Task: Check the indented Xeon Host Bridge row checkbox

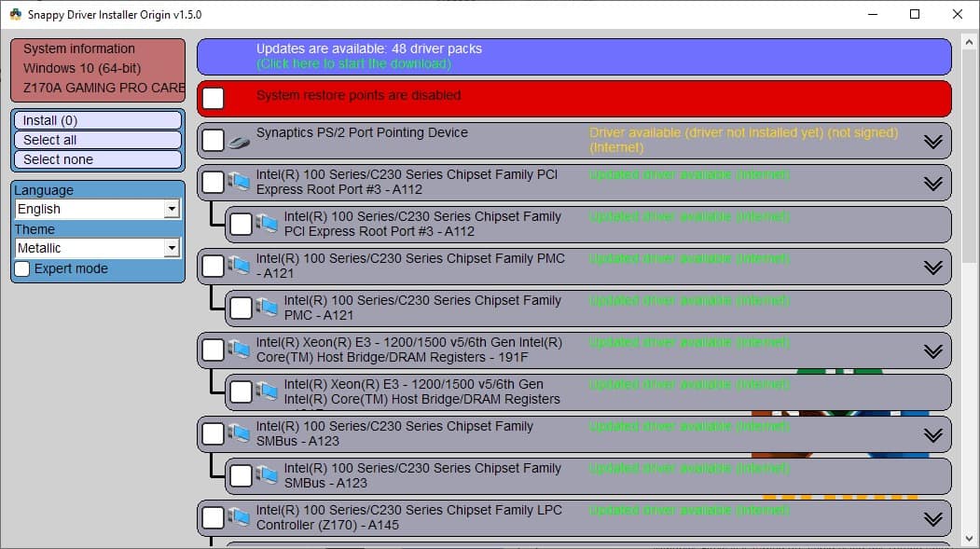Action: pyautogui.click(x=241, y=391)
